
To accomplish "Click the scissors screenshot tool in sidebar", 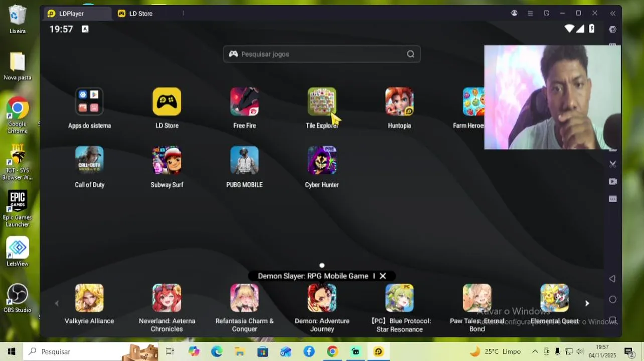I will pyautogui.click(x=613, y=164).
